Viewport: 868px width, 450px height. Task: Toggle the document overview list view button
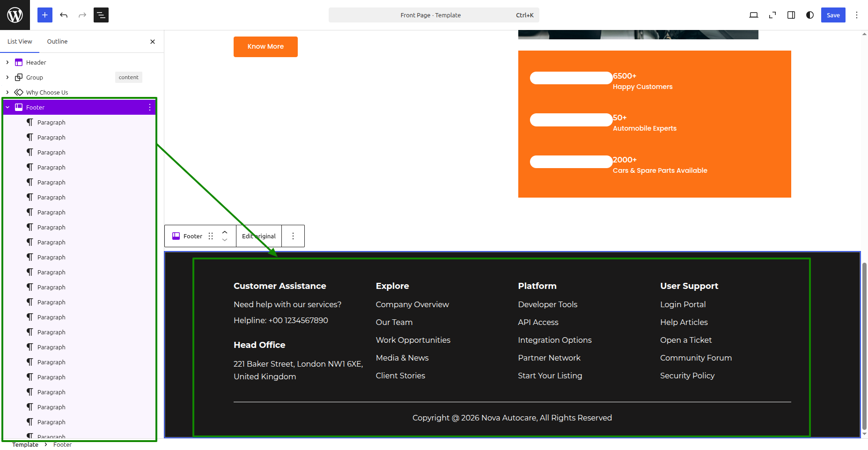tap(101, 15)
